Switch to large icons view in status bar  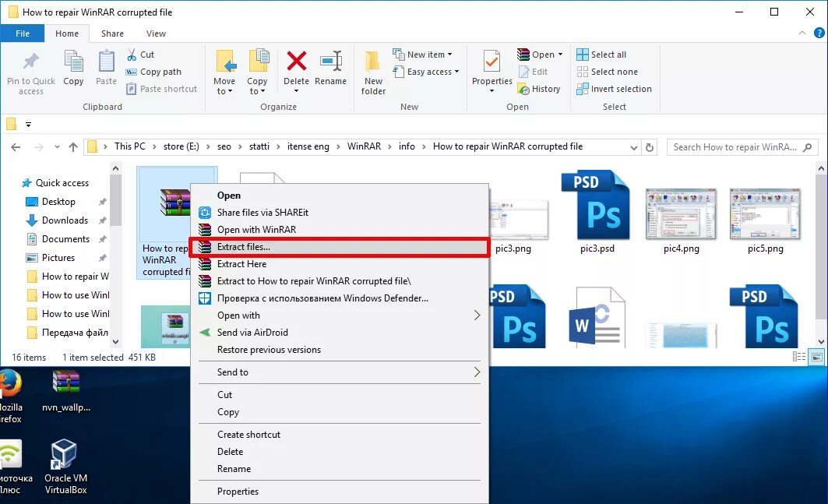[x=816, y=357]
